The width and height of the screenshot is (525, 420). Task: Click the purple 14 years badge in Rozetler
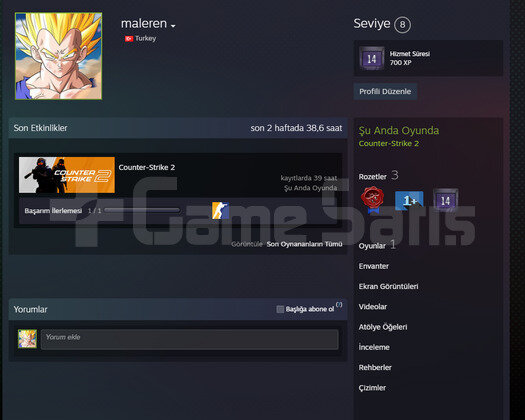445,200
